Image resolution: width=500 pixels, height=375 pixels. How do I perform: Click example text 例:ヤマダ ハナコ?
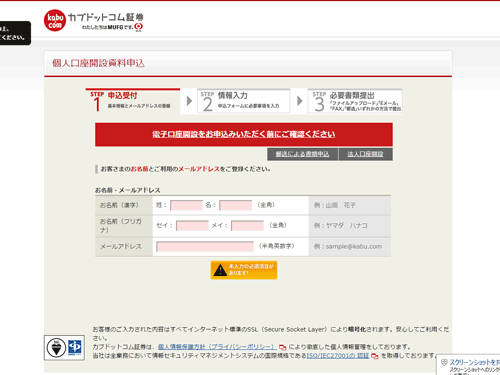tap(340, 226)
